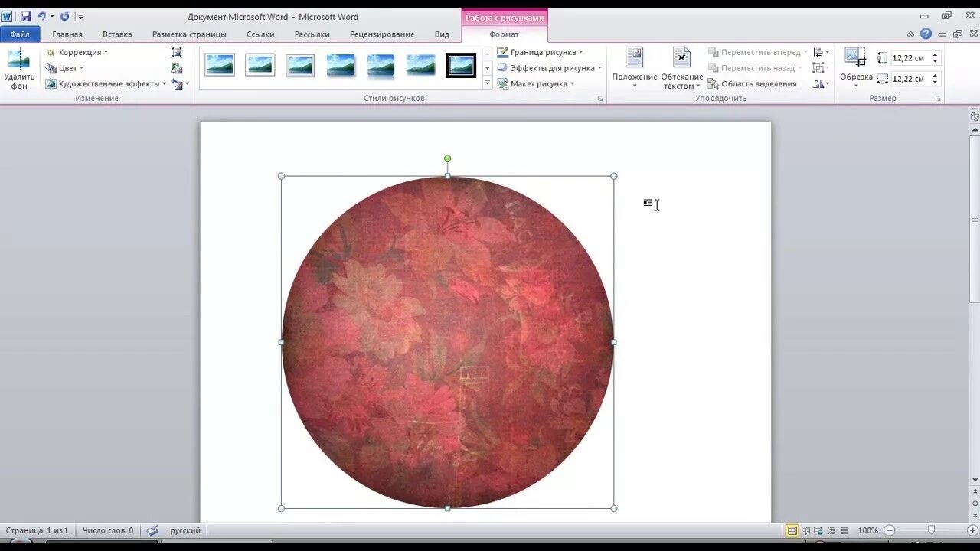This screenshot has width=980, height=551.
Task: Open the Макет рисунка dropdown
Action: tap(536, 84)
